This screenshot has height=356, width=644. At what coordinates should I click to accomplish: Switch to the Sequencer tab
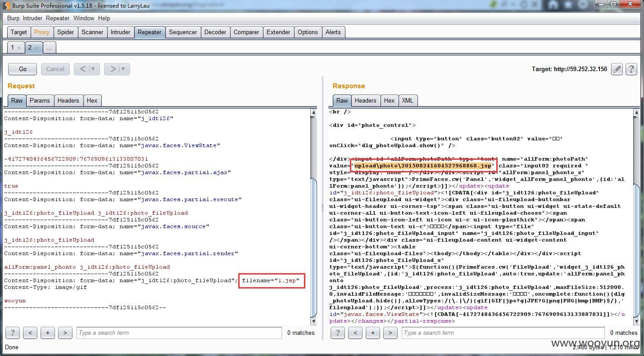coord(183,32)
